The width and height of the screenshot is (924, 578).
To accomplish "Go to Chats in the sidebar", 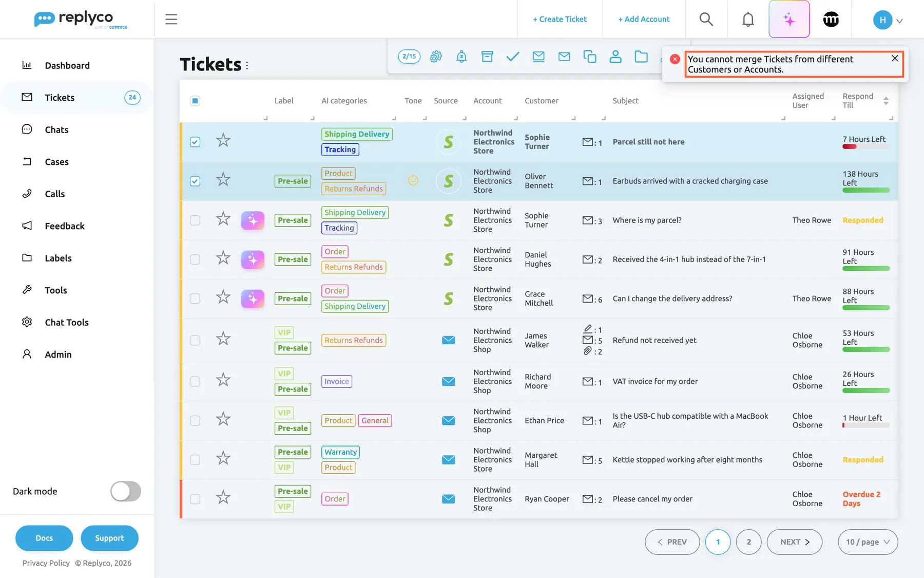I will click(x=56, y=129).
